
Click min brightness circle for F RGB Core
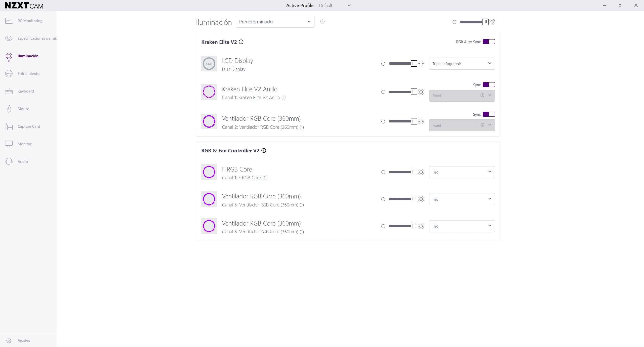[x=383, y=172]
